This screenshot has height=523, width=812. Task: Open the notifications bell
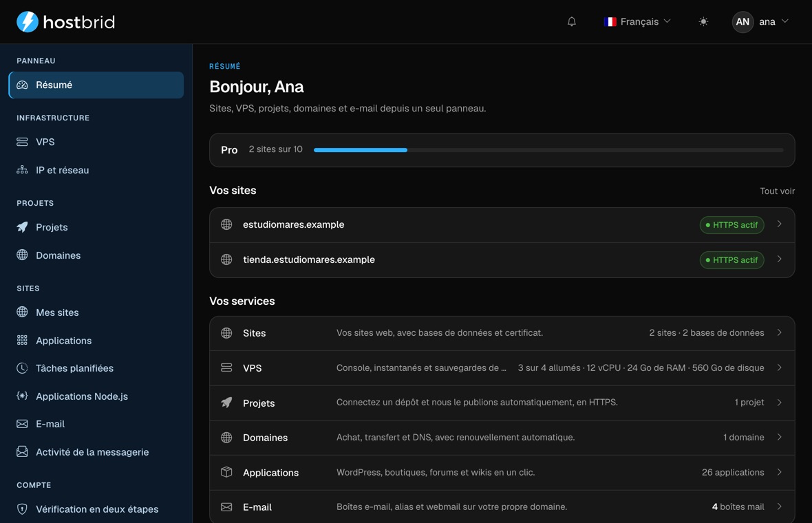pyautogui.click(x=572, y=22)
